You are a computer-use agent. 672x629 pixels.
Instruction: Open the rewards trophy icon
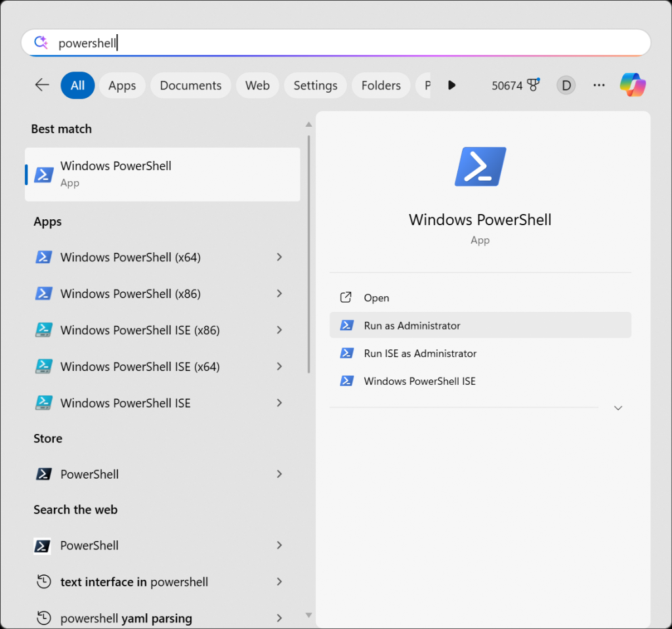click(x=533, y=85)
